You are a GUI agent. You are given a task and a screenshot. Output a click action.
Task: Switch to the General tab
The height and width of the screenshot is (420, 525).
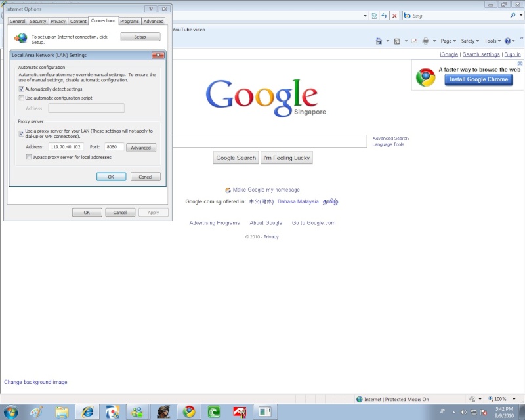(18, 21)
